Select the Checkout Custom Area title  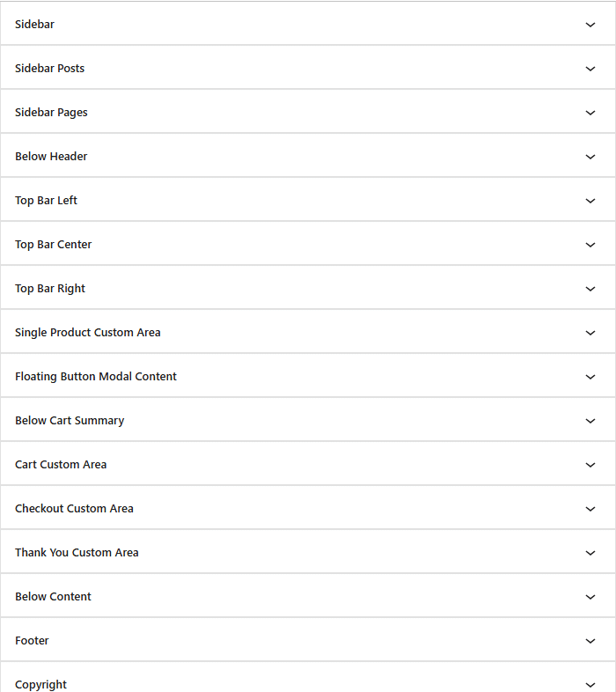pyautogui.click(x=74, y=509)
